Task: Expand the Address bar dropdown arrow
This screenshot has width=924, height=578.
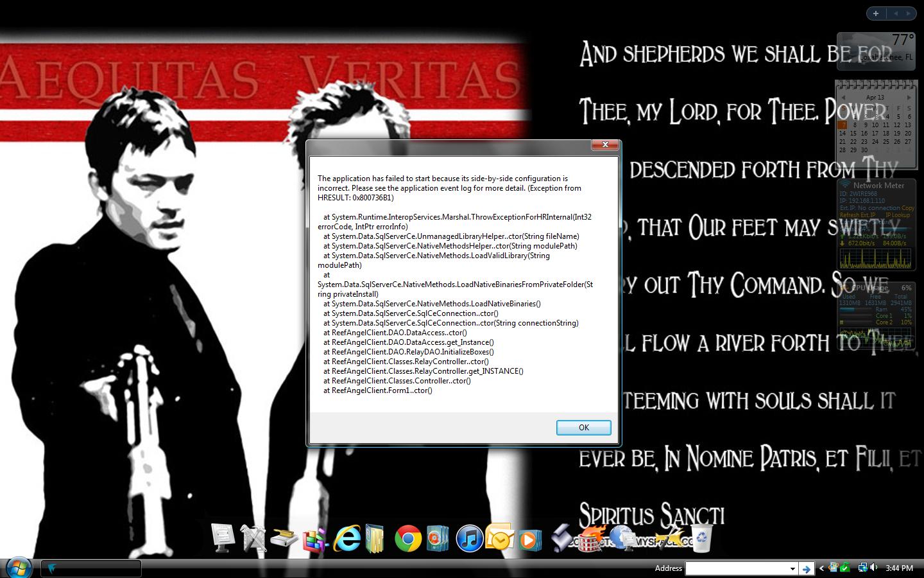Action: (x=792, y=568)
